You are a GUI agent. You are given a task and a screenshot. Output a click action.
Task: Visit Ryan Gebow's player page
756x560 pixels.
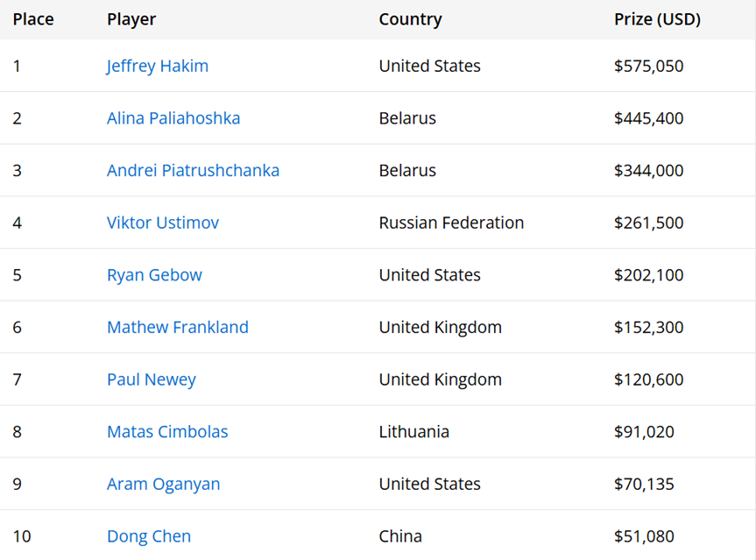154,274
